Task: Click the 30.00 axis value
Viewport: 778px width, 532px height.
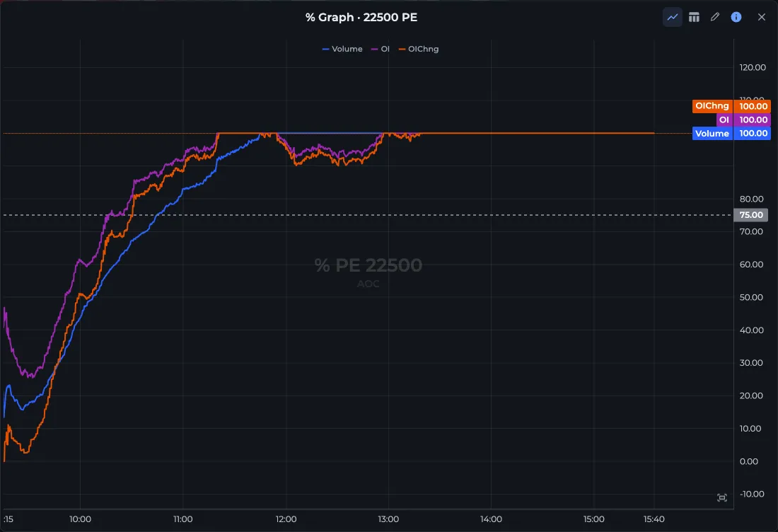Action: (752, 363)
